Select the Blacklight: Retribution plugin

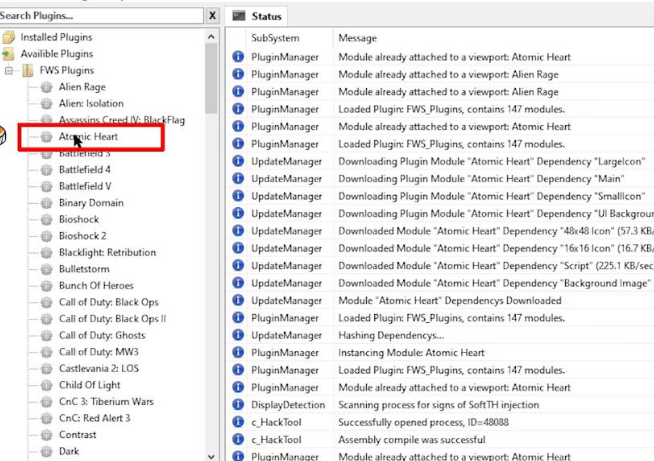tap(108, 252)
